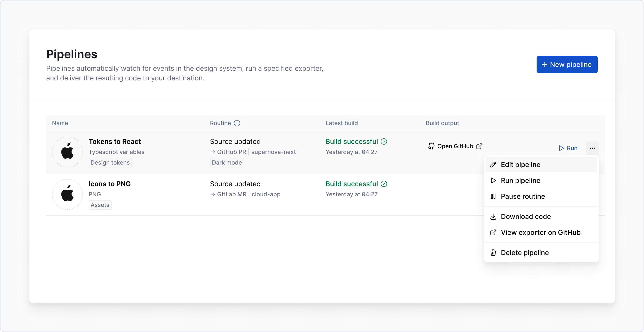
Task: Click the Apple avatar for Tokens to React
Action: [67, 152]
